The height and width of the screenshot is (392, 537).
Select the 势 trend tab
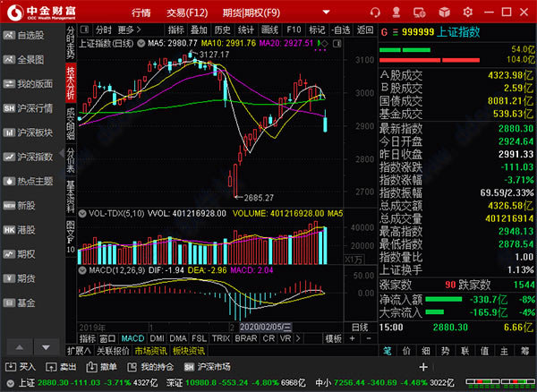coord(445,351)
